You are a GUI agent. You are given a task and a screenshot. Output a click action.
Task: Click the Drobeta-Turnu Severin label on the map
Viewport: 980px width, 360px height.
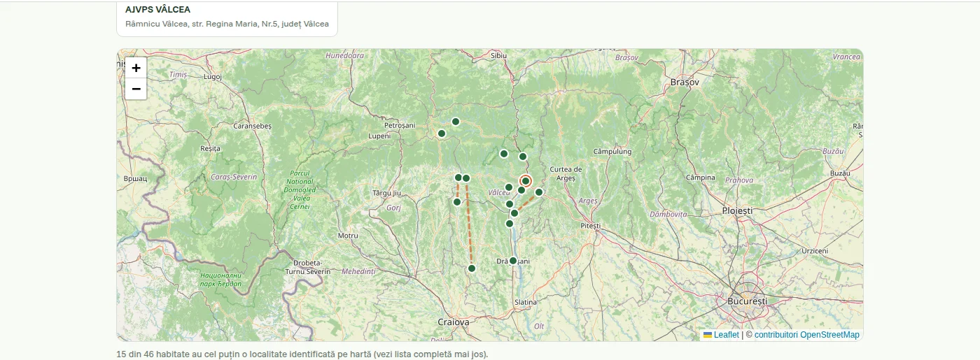(307, 266)
